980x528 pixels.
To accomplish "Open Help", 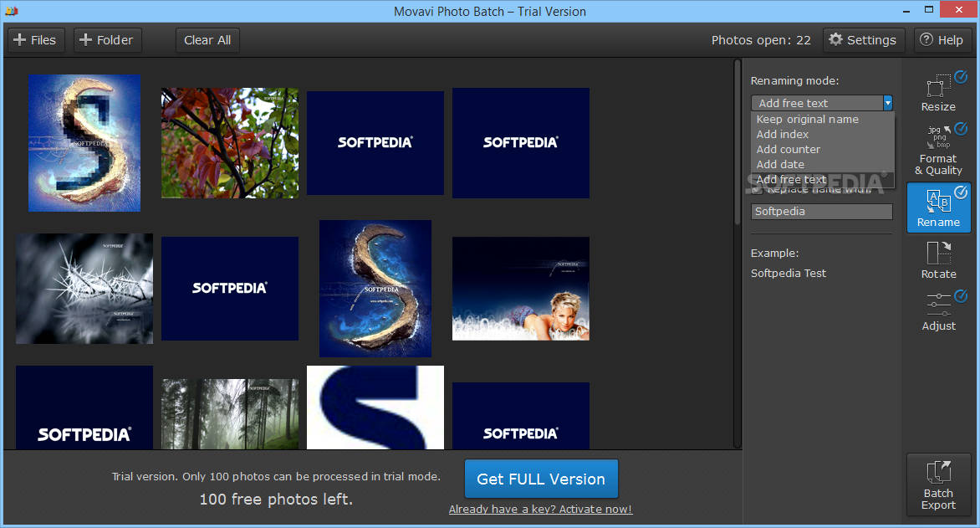I will (942, 40).
